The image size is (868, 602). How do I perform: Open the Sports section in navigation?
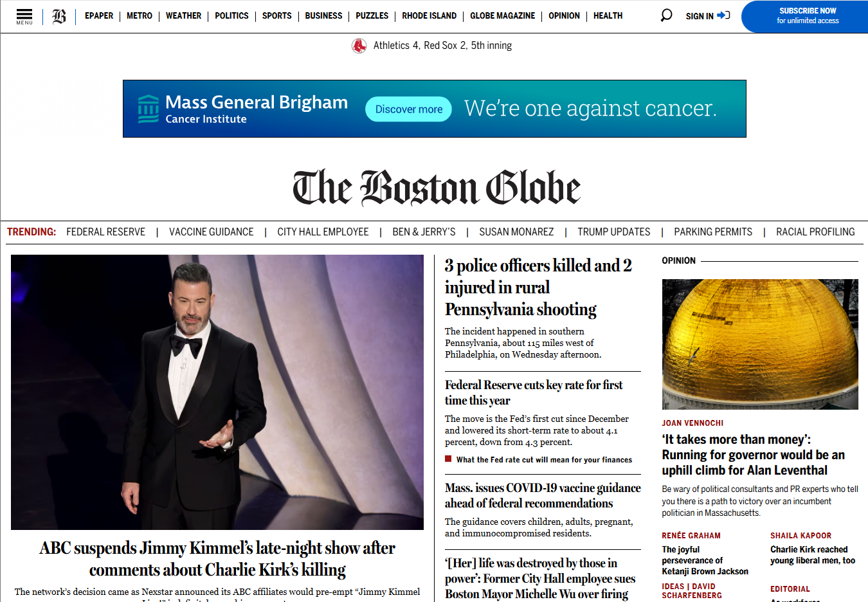276,16
